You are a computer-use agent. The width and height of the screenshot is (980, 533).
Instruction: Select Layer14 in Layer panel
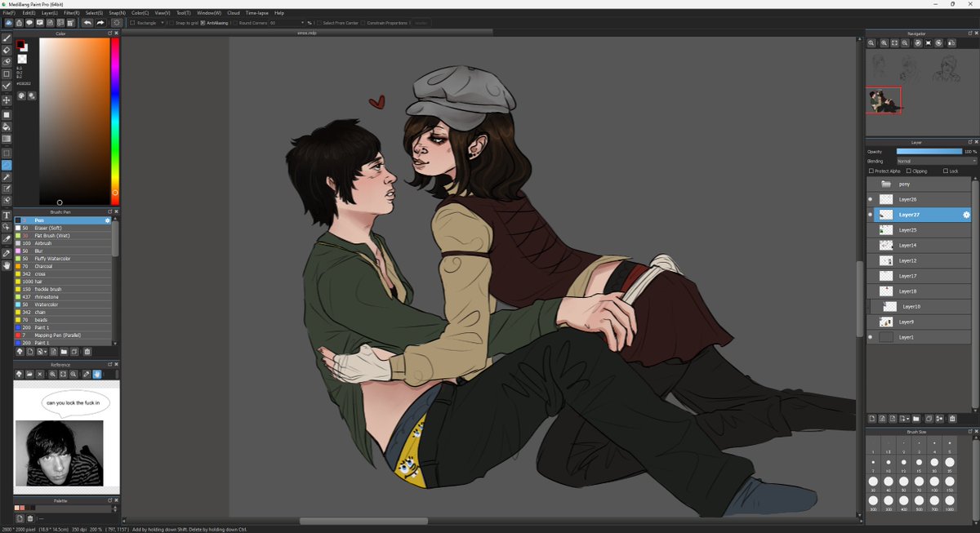[x=919, y=245]
